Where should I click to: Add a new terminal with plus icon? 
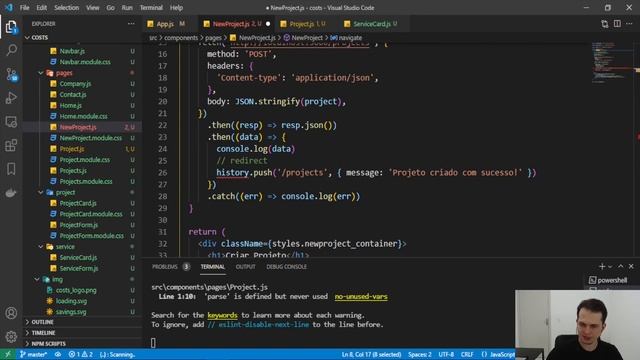point(602,267)
